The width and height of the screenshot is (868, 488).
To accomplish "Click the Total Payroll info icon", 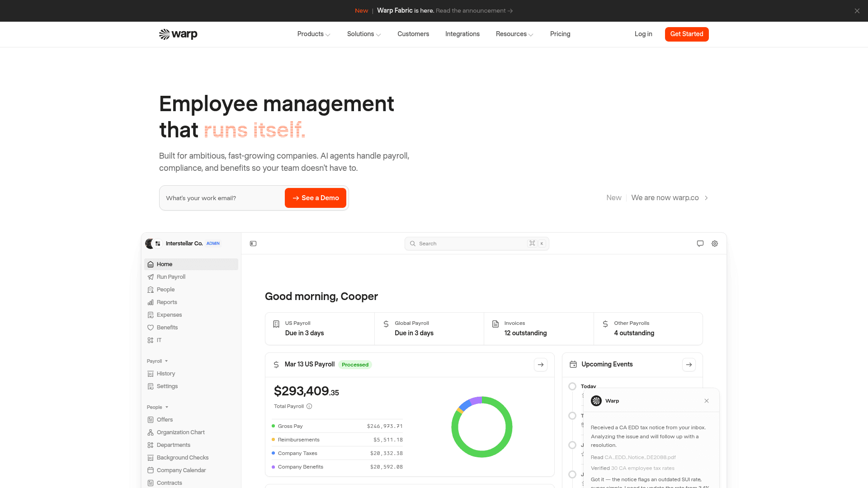I will [x=309, y=406].
